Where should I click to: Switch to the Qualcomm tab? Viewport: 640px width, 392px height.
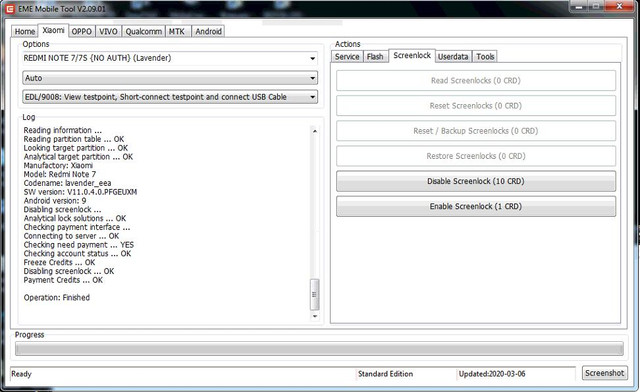143,31
